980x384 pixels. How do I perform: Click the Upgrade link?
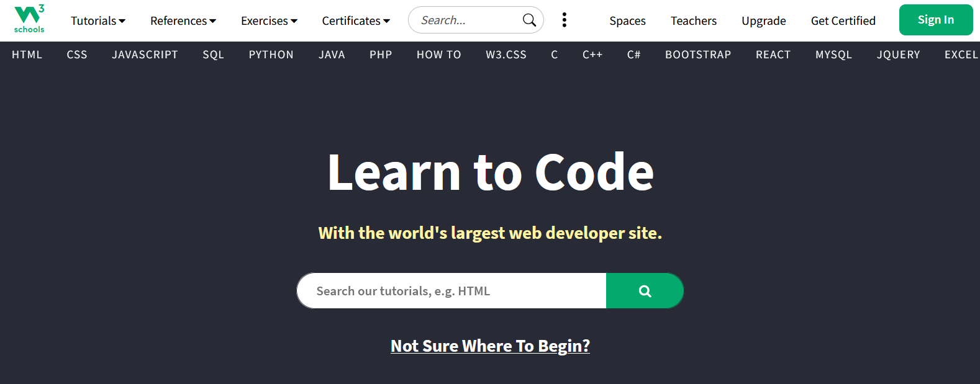(763, 21)
